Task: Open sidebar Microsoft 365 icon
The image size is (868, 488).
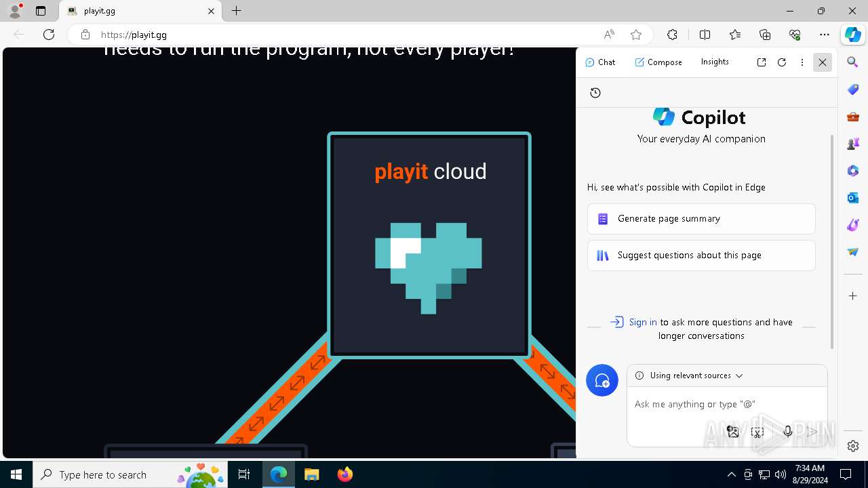Action: click(x=853, y=171)
